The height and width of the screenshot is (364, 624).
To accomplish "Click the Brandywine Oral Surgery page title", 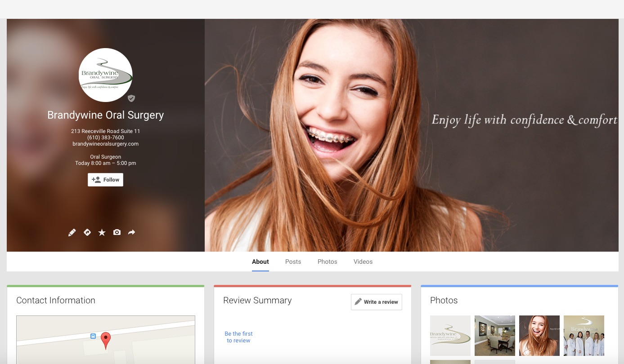I will 106,115.
